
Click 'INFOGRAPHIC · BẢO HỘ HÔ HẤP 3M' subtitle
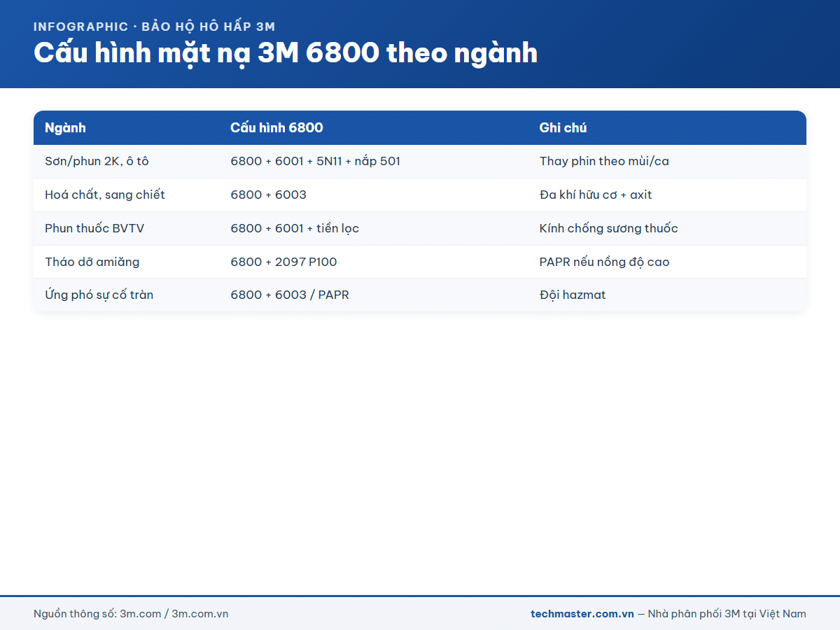pos(155,27)
